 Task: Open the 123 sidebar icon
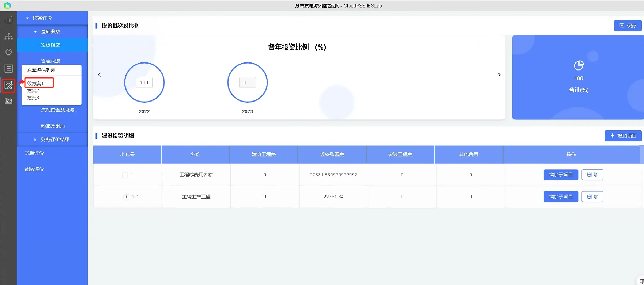click(8, 101)
